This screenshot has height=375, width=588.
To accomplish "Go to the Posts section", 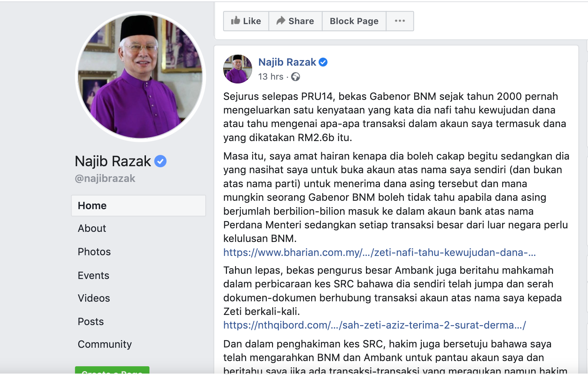I will click(x=91, y=322).
